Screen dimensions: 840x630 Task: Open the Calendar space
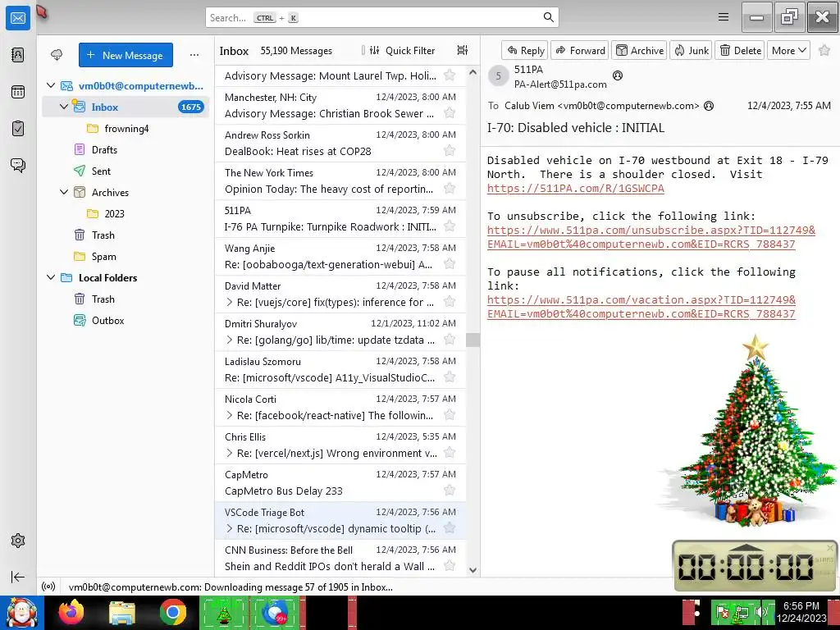[x=18, y=92]
